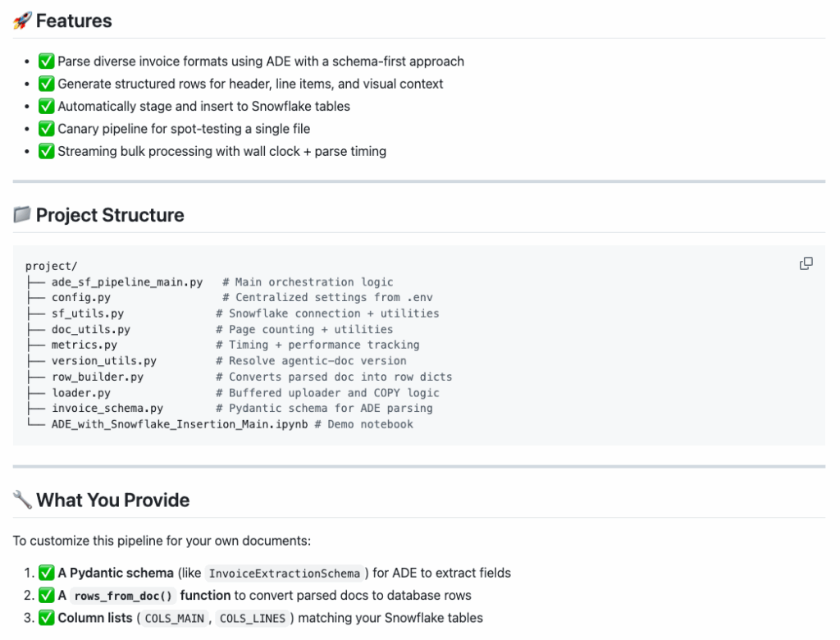Click green check next to Canary pipeline item
This screenshot has height=640, width=840.
click(47, 129)
